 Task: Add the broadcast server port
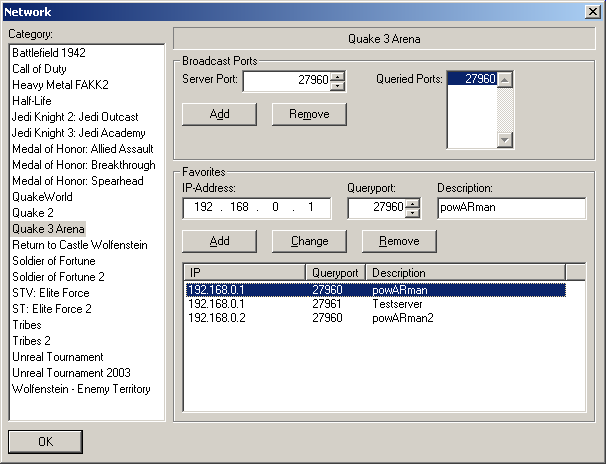pos(220,114)
